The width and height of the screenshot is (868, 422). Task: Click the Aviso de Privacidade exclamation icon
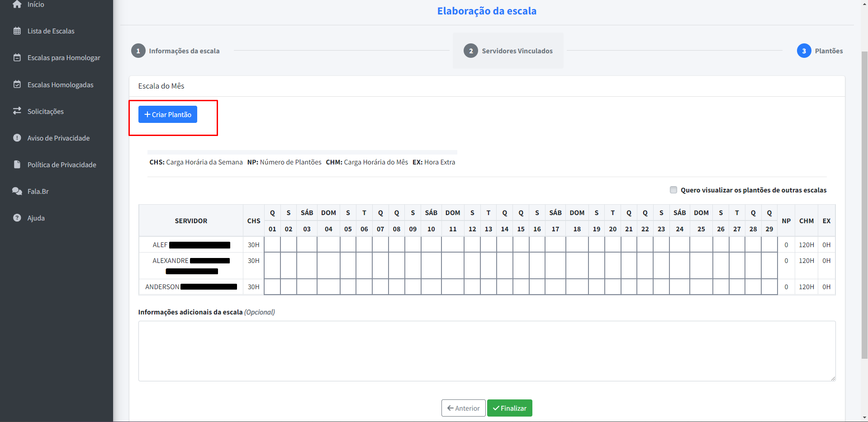pyautogui.click(x=17, y=138)
